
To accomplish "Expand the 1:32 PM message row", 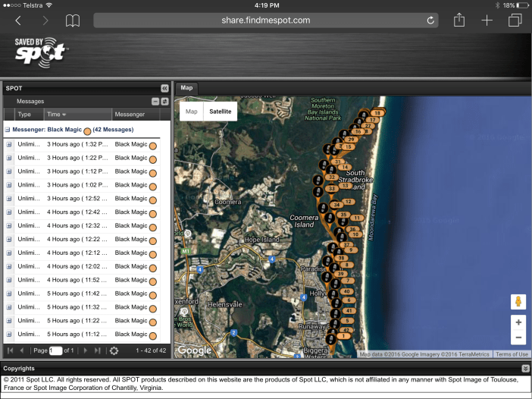I will 9,144.
